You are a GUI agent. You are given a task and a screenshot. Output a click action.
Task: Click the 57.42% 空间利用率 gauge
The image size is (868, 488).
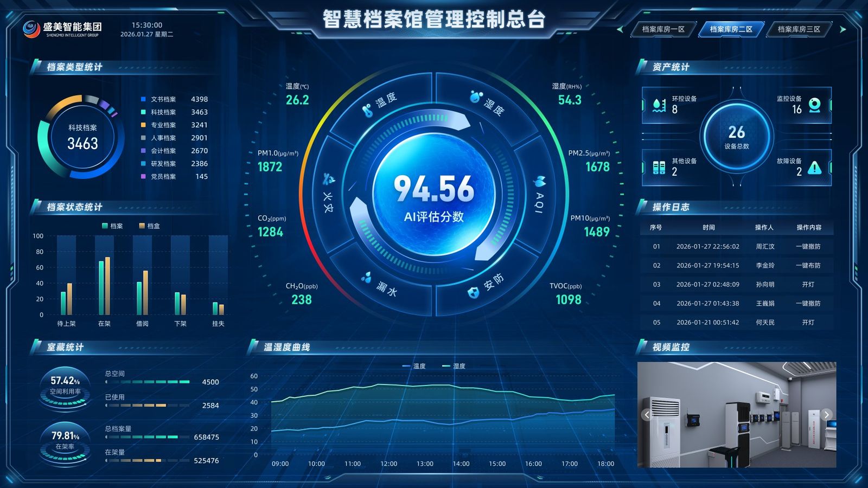65,388
